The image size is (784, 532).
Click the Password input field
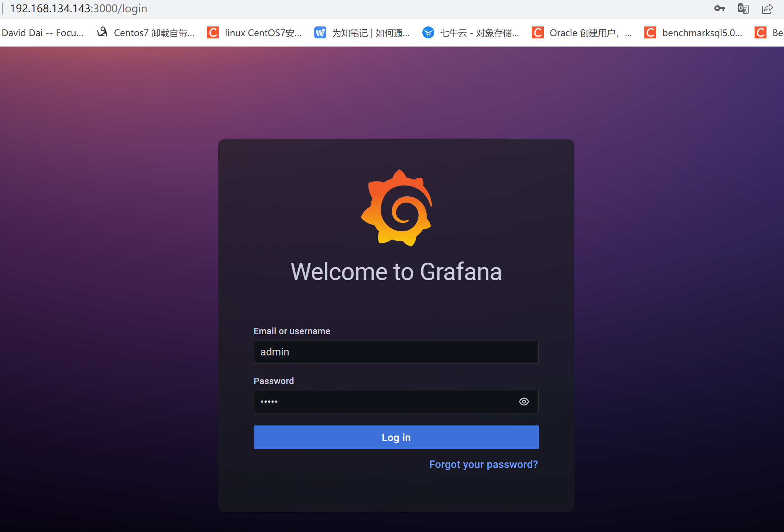click(x=396, y=402)
